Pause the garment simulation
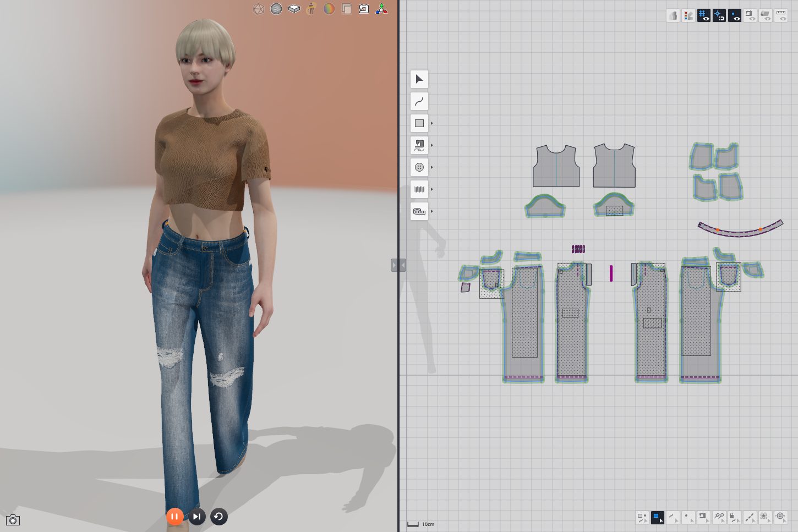 click(x=174, y=517)
